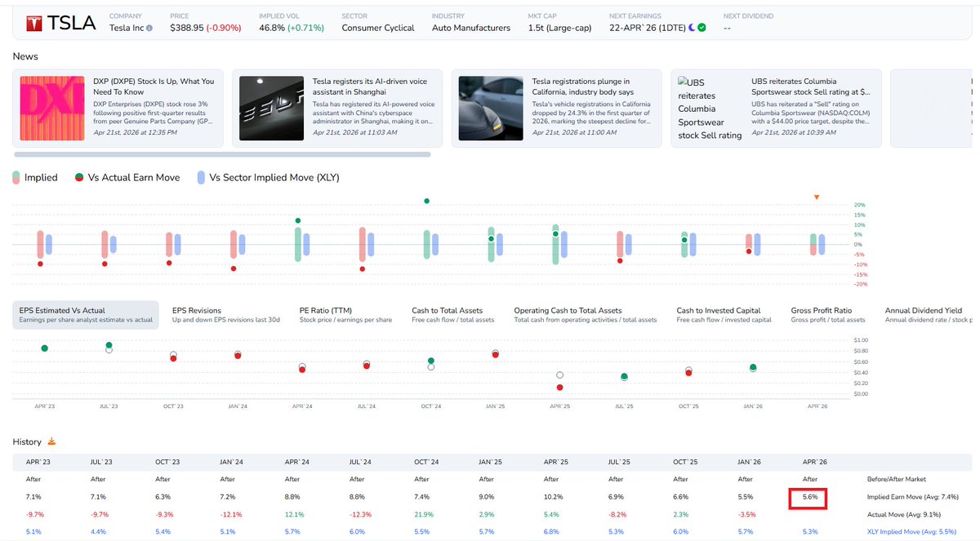The width and height of the screenshot is (980, 541).
Task: Click the 1.5t (Large-cap) market cap value
Action: [x=559, y=28]
